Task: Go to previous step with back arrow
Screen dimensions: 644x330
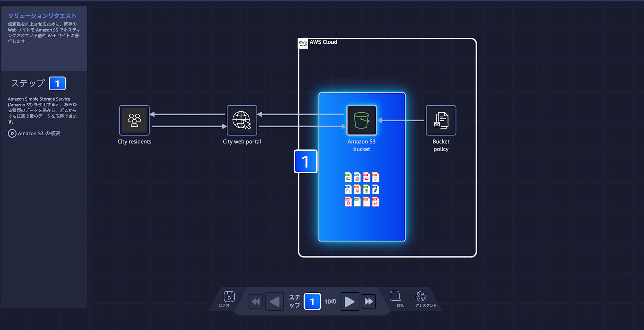Action: (274, 301)
